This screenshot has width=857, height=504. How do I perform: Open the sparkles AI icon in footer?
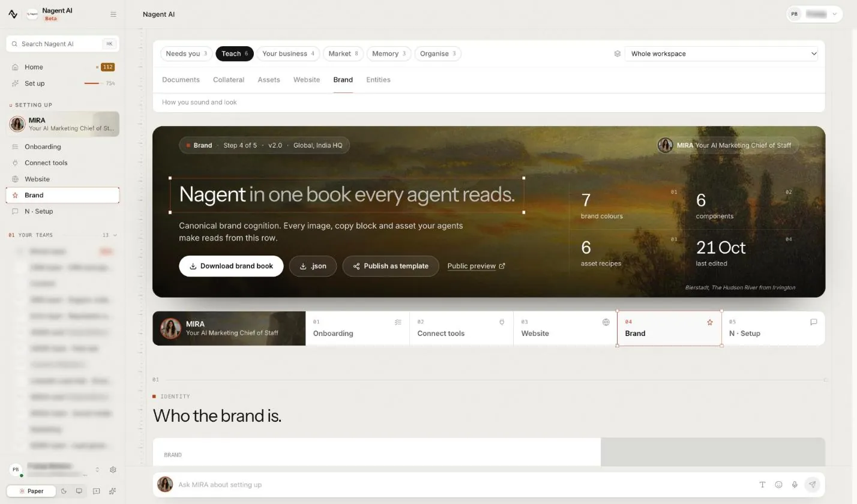click(x=112, y=491)
